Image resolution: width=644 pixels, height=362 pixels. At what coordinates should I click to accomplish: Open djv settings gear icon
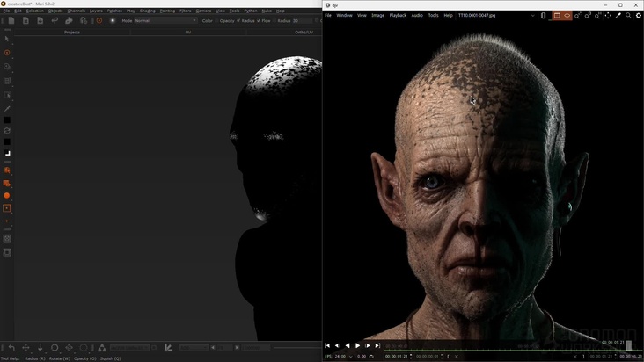tap(638, 16)
